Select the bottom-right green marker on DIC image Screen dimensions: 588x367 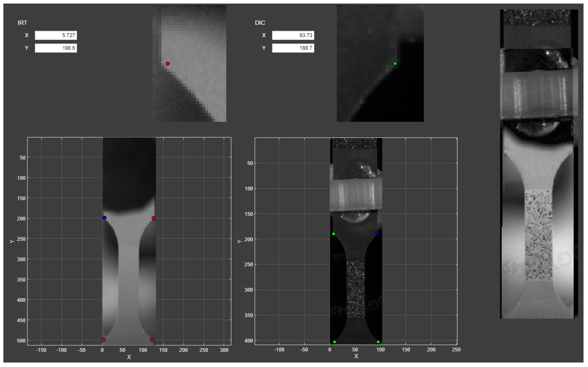point(378,342)
